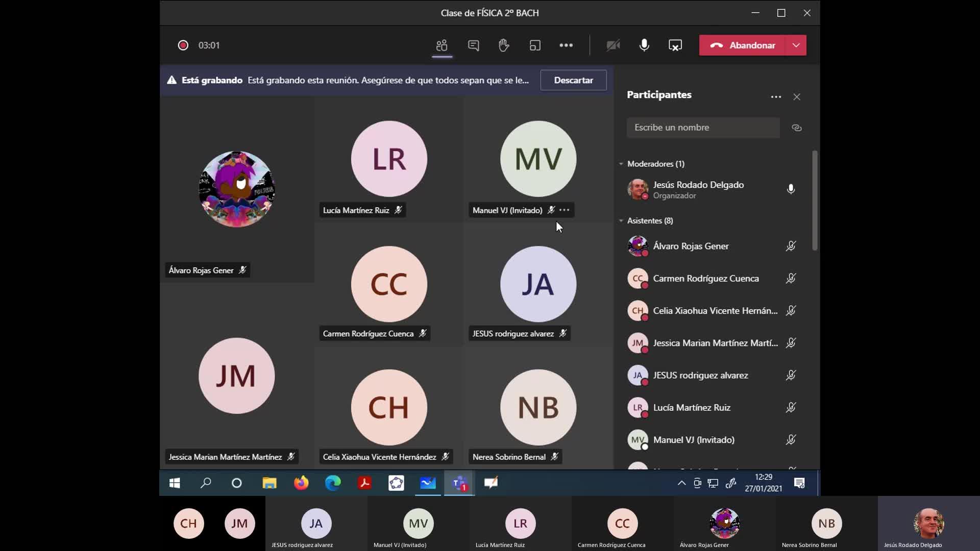Click the Descartar button

573,80
